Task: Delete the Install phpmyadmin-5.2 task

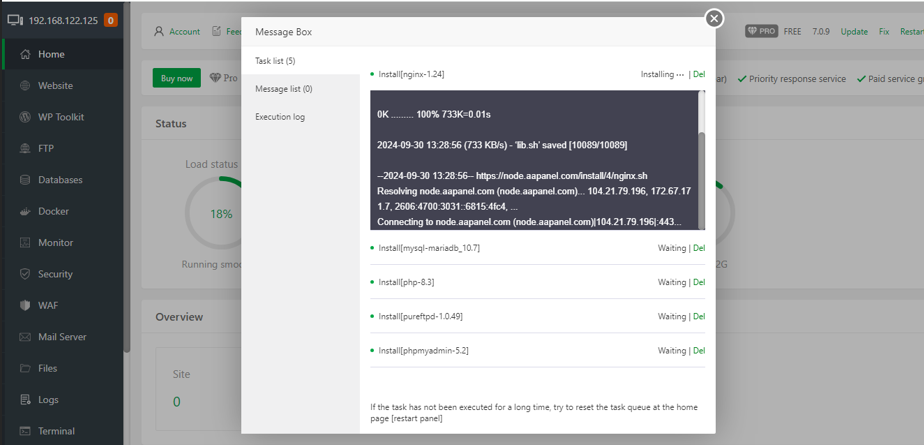Action: tap(699, 351)
